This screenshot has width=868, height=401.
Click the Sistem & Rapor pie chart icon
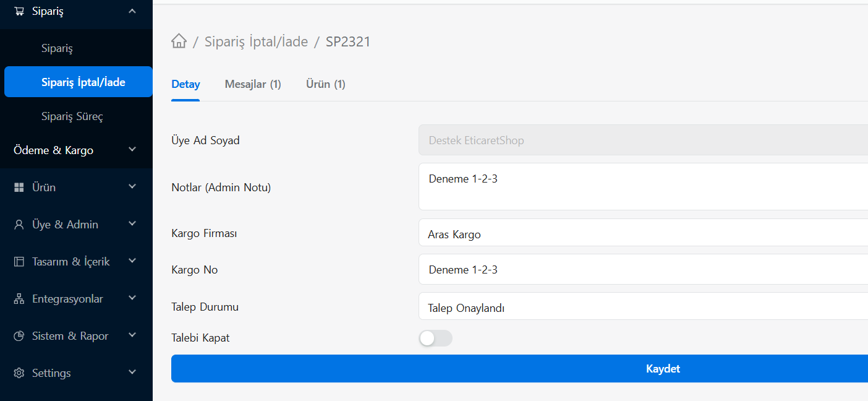(19, 336)
